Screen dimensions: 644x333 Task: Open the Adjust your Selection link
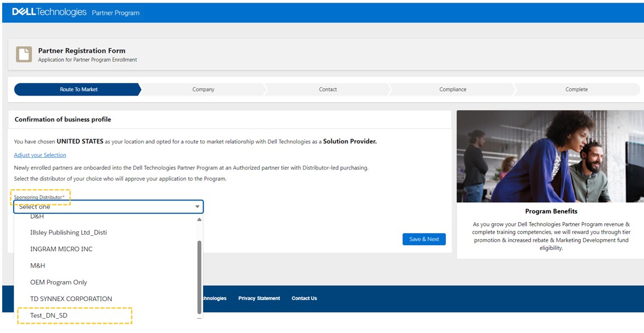click(x=40, y=155)
